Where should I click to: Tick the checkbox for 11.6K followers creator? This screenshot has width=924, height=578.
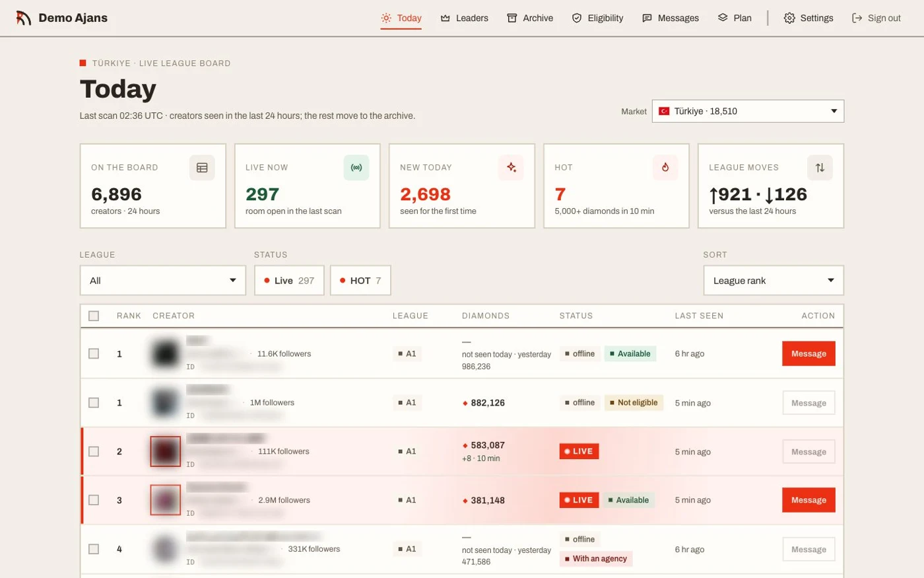click(x=94, y=353)
